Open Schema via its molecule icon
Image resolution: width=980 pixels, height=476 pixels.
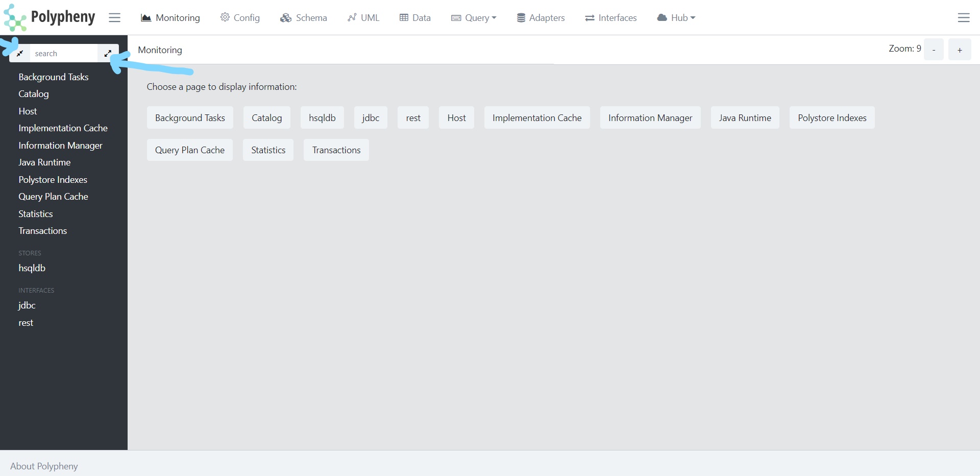[285, 17]
